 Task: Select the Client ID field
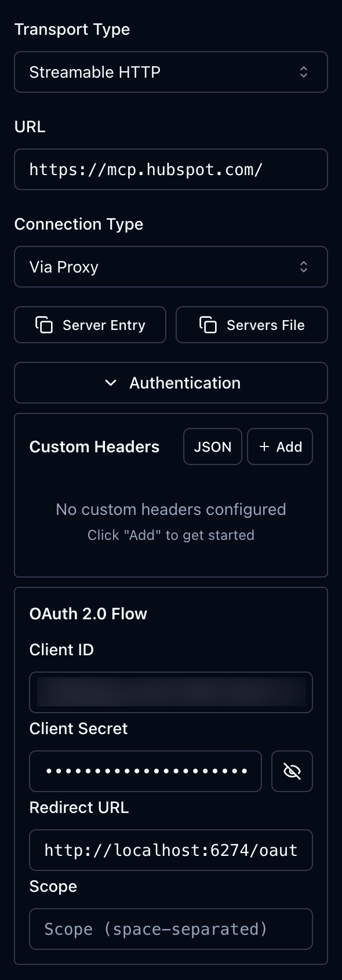tap(171, 692)
